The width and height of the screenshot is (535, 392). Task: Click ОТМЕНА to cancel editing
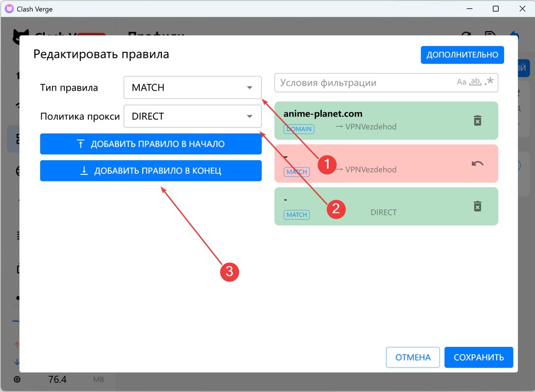[413, 357]
